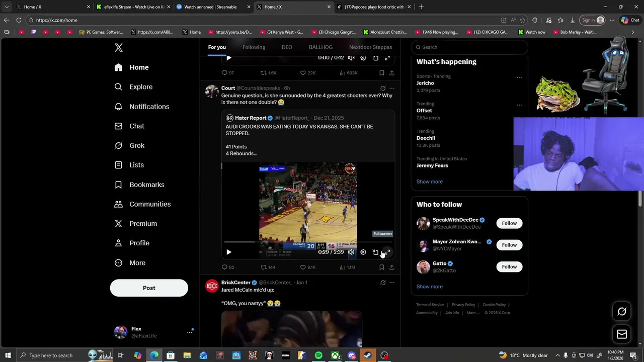Open browser Downloads icon
This screenshot has width=644, height=362.
(x=573, y=20)
